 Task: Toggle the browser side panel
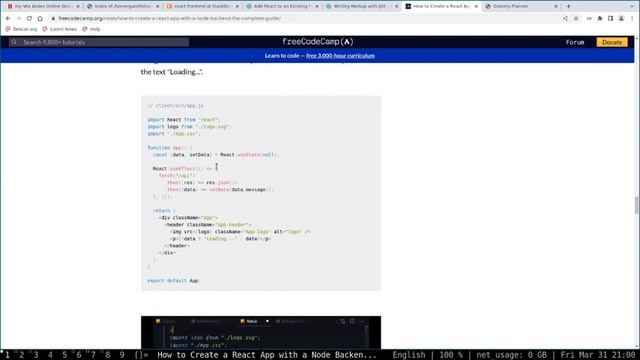pos(611,18)
